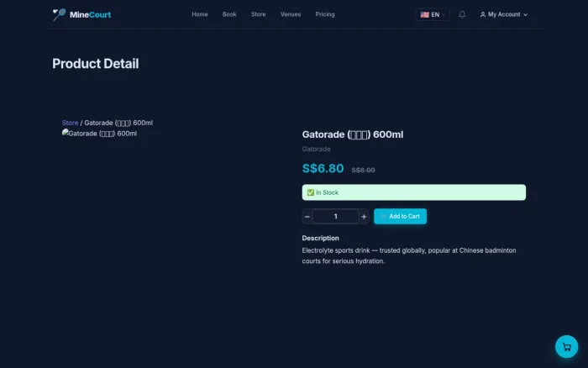Open the Venues page
Screen dimensions: 588x368
pos(291,14)
